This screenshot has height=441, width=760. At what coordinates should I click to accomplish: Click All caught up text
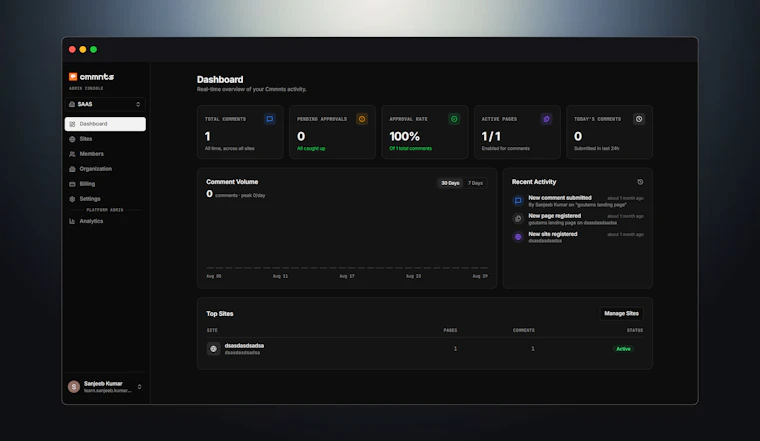tap(311, 149)
